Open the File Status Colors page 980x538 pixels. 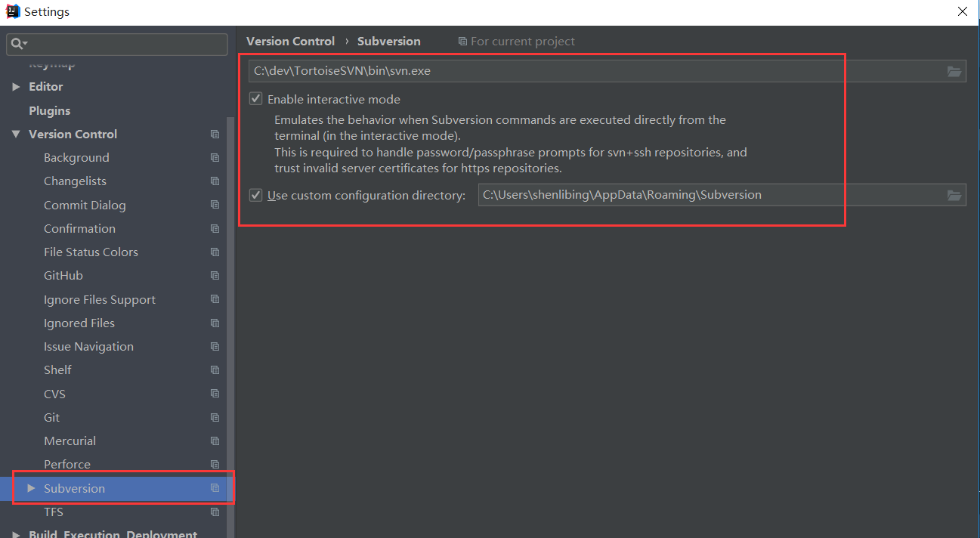click(91, 252)
